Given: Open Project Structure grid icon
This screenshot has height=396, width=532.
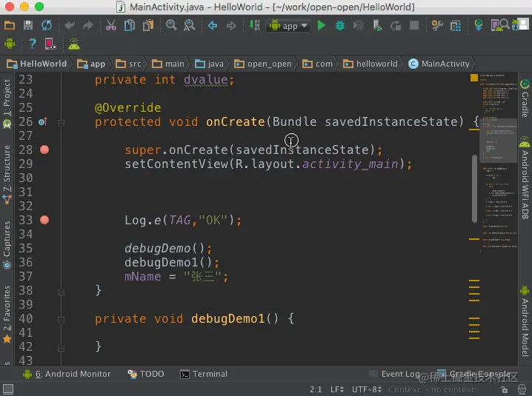Looking at the screenshot, I should (x=456, y=26).
